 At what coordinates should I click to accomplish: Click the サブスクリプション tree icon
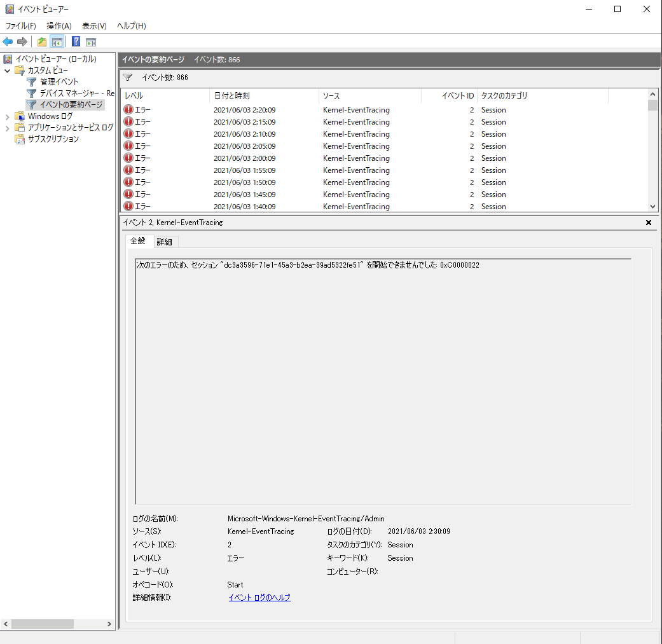click(x=20, y=139)
